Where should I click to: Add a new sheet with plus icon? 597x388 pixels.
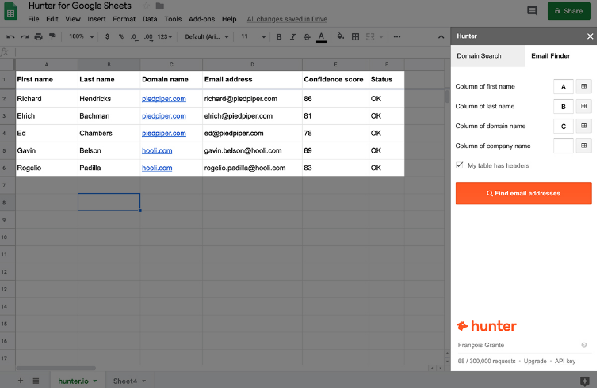(20, 380)
